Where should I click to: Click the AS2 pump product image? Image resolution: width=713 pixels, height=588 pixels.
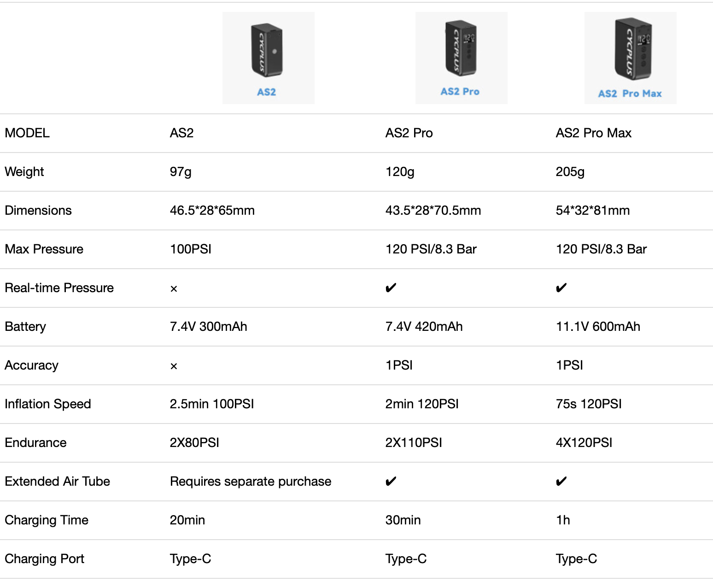tap(267, 51)
